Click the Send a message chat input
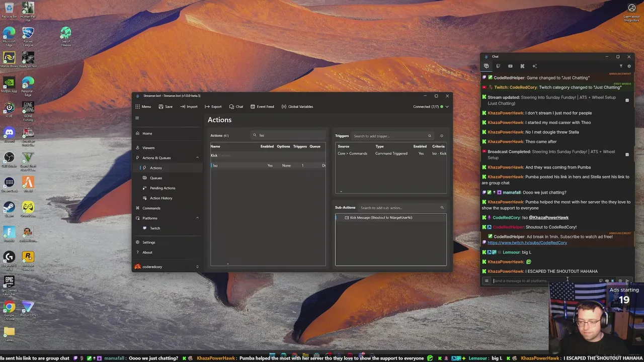Image resolution: width=644 pixels, height=362 pixels. tap(543, 281)
